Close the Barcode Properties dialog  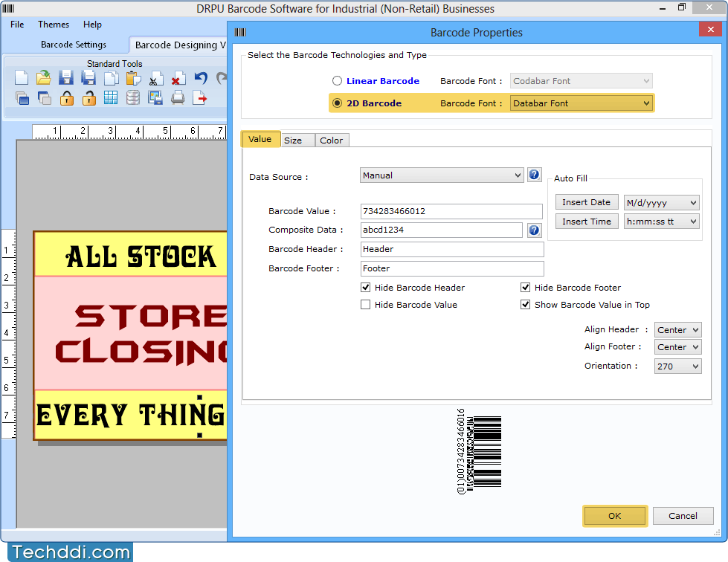pos(710,29)
